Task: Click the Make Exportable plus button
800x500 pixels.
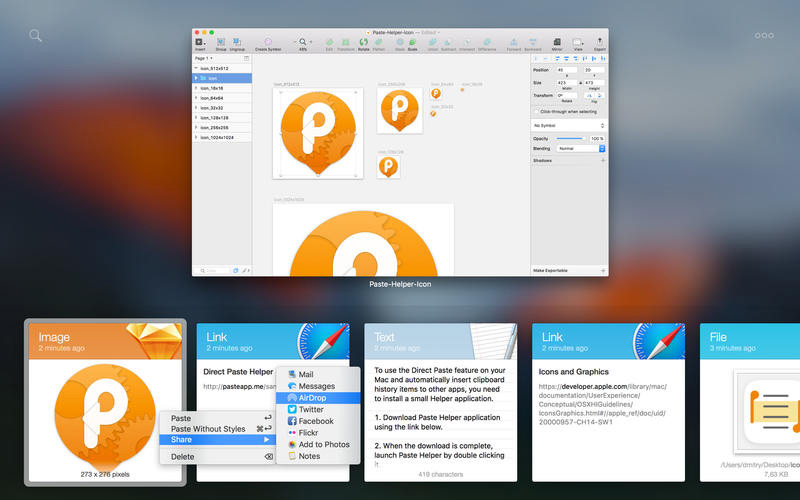Action: tap(602, 270)
